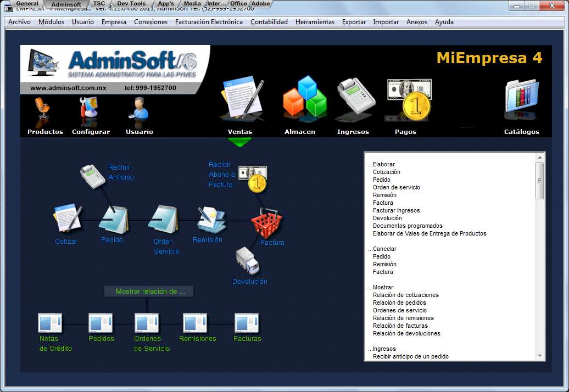
Task: Open the Facturas relation window icon
Action: pyautogui.click(x=247, y=323)
